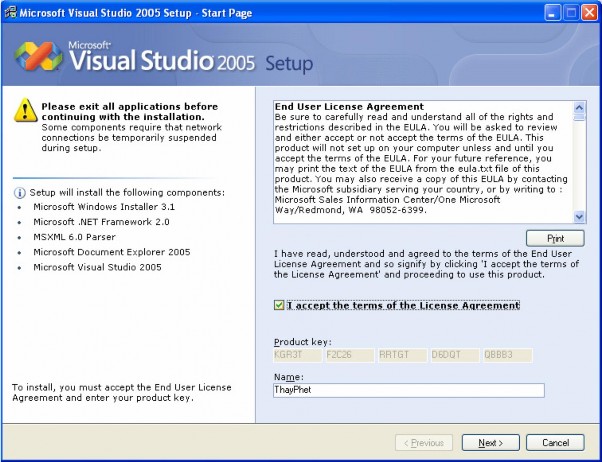Click the EULA scrollbar down arrow
This screenshot has width=602, height=462.
click(579, 217)
